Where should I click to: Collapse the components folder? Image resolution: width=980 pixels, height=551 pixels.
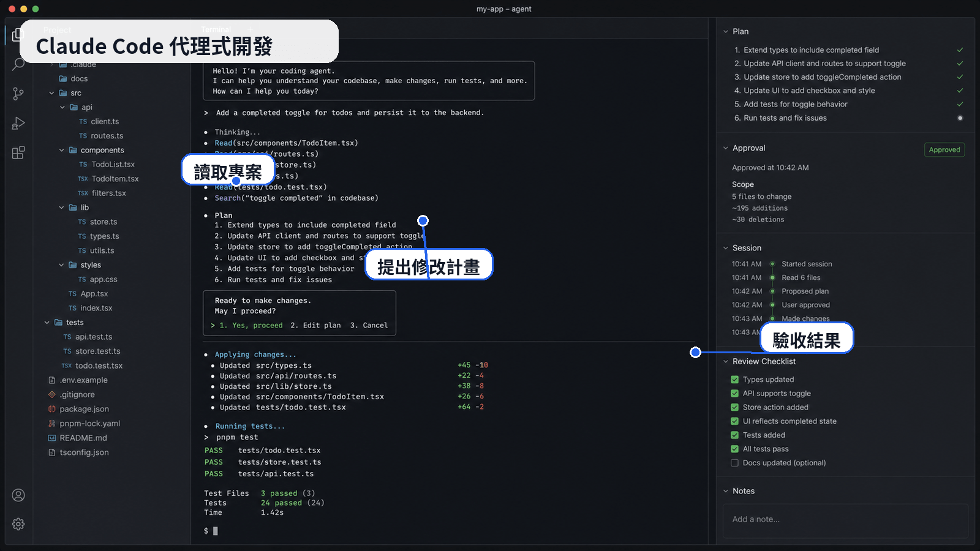(61, 150)
